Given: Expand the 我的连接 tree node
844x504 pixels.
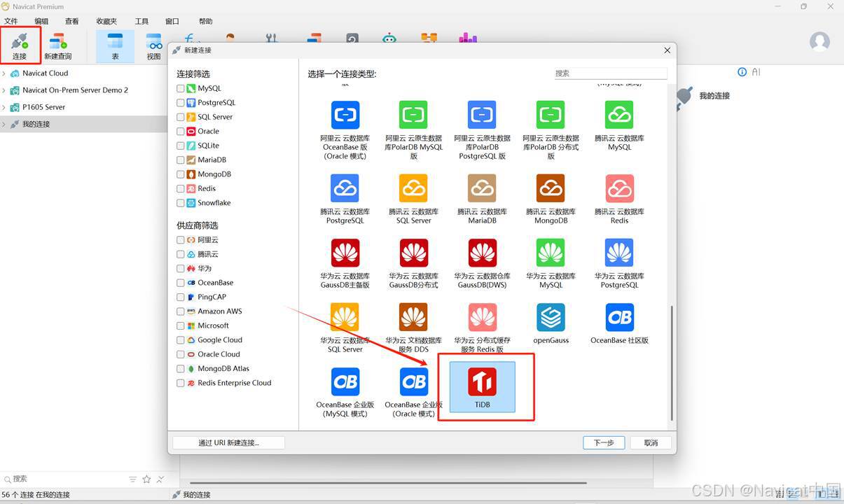Looking at the screenshot, I should (4, 125).
